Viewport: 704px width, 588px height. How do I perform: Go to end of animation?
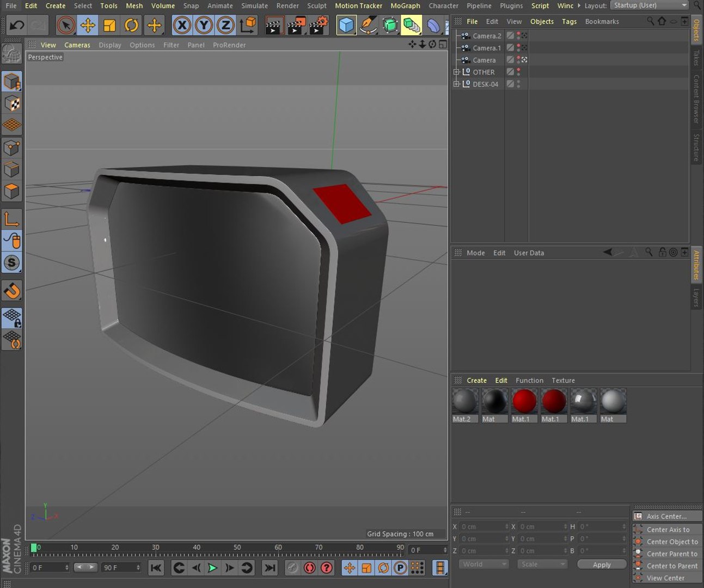pyautogui.click(x=270, y=568)
